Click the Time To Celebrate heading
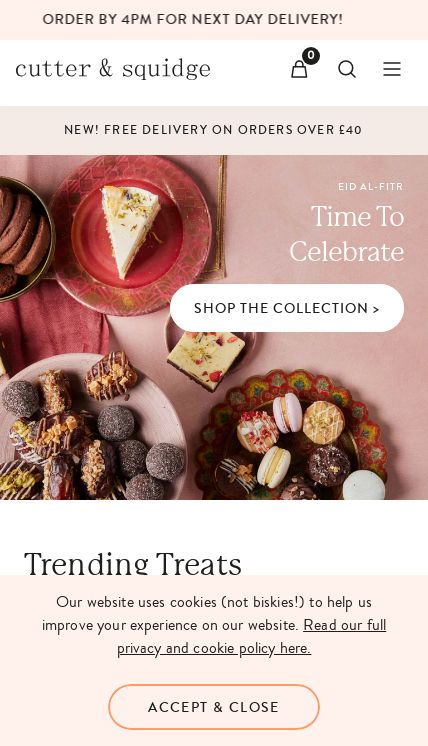428x746 pixels. coord(347,234)
